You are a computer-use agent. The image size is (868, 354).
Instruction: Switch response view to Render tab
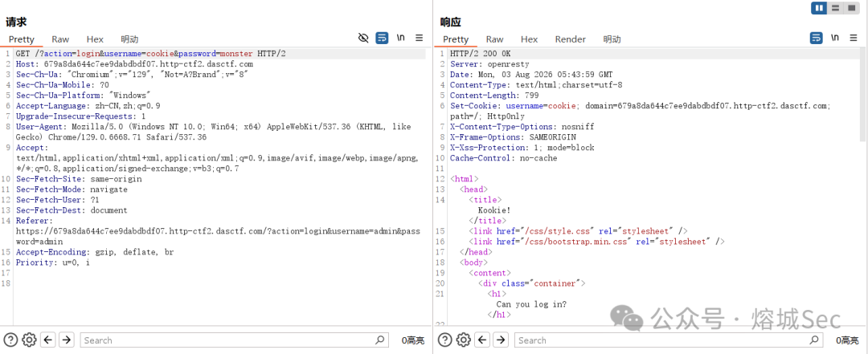[570, 39]
